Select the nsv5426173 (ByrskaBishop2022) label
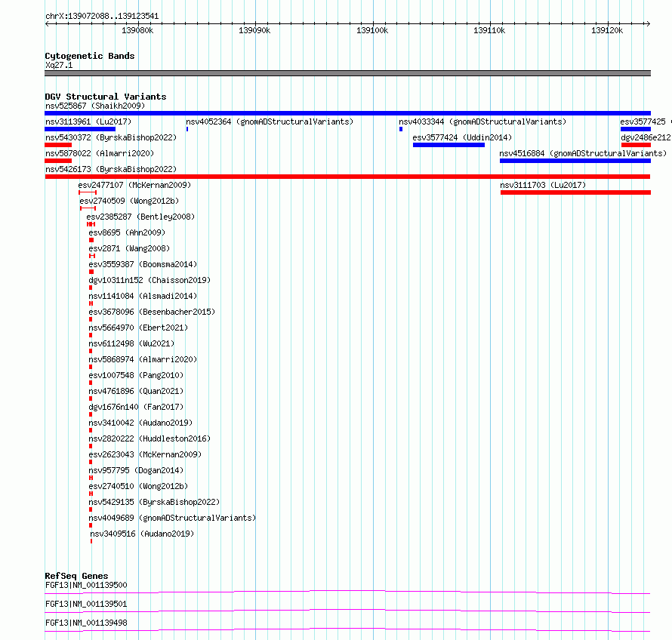 tap(111, 169)
